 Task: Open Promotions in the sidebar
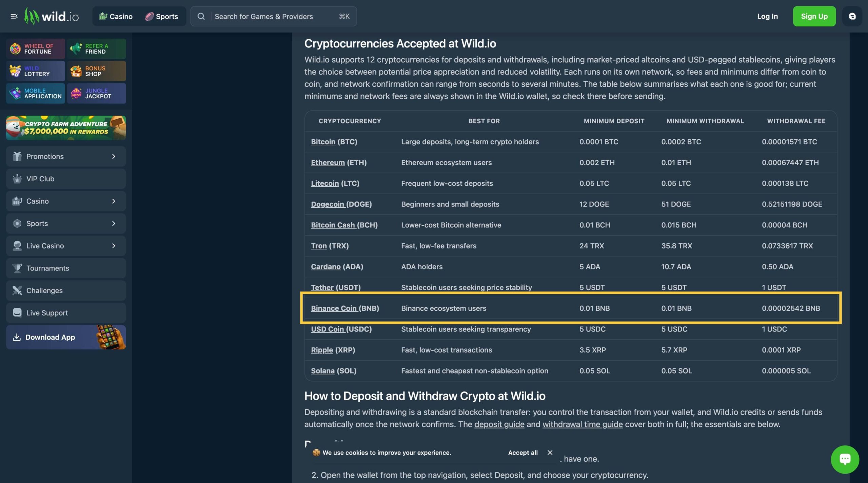pyautogui.click(x=66, y=157)
